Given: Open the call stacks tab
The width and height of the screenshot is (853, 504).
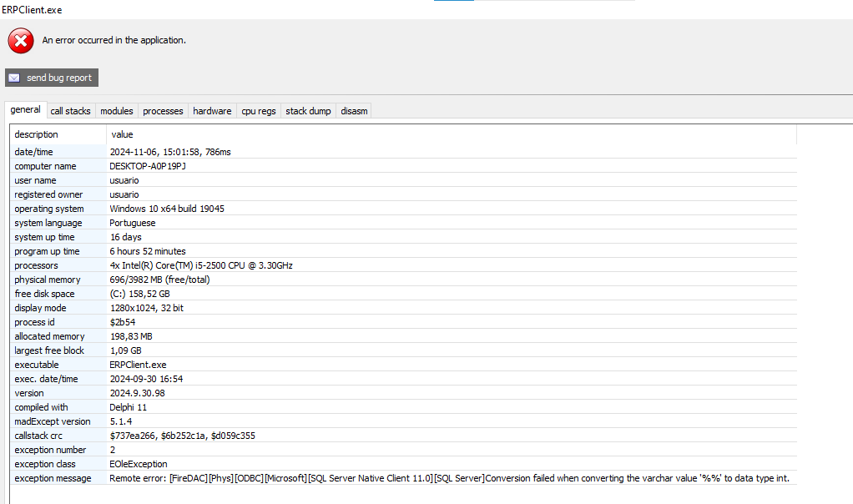Looking at the screenshot, I should (x=70, y=111).
